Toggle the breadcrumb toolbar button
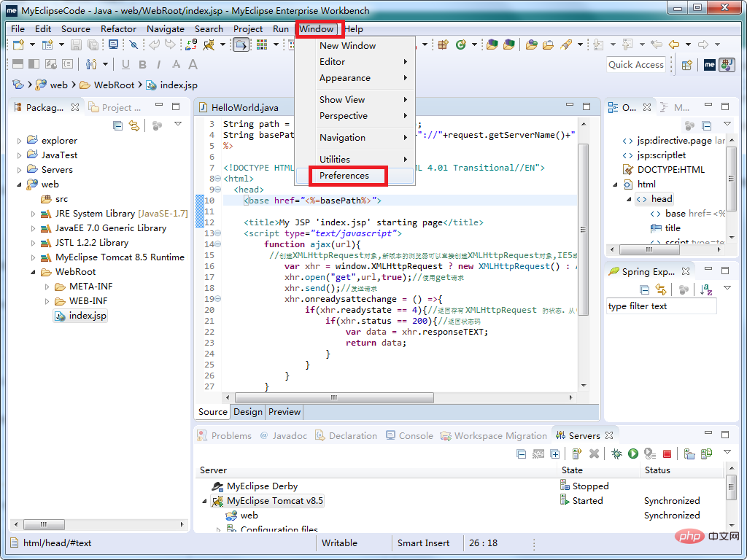747x560 pixels. pyautogui.click(x=241, y=44)
